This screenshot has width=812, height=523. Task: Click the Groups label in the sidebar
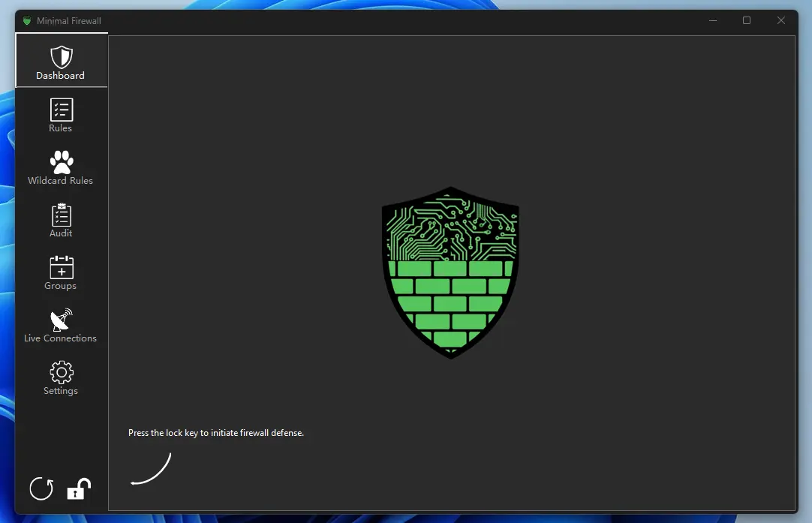tap(60, 286)
